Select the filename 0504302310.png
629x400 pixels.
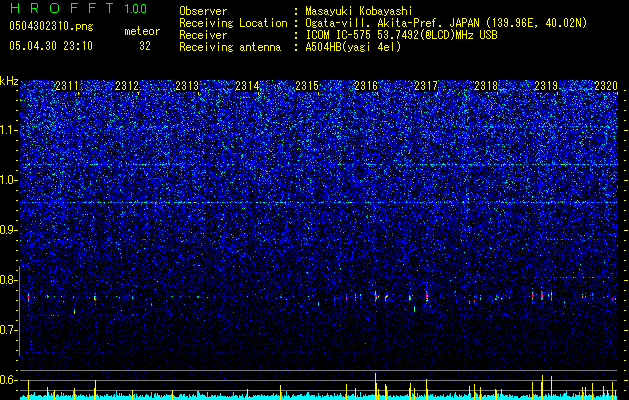click(51, 26)
